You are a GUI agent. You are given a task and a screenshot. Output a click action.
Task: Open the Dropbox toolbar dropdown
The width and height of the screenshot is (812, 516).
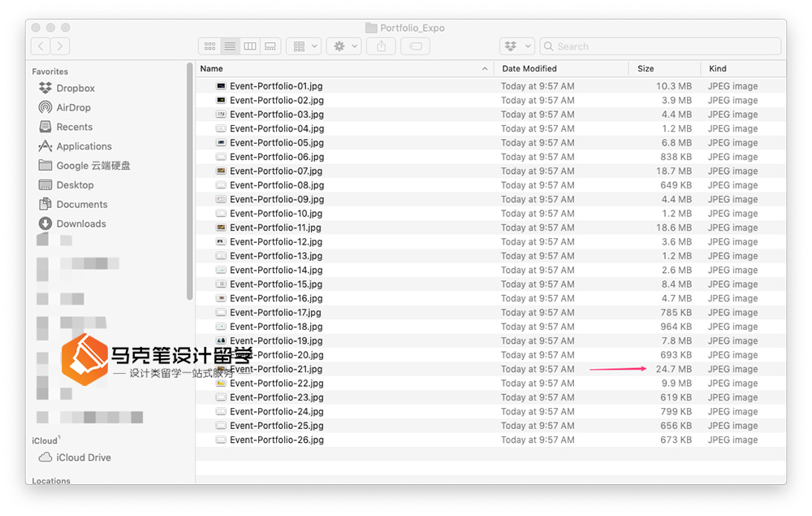pyautogui.click(x=517, y=46)
